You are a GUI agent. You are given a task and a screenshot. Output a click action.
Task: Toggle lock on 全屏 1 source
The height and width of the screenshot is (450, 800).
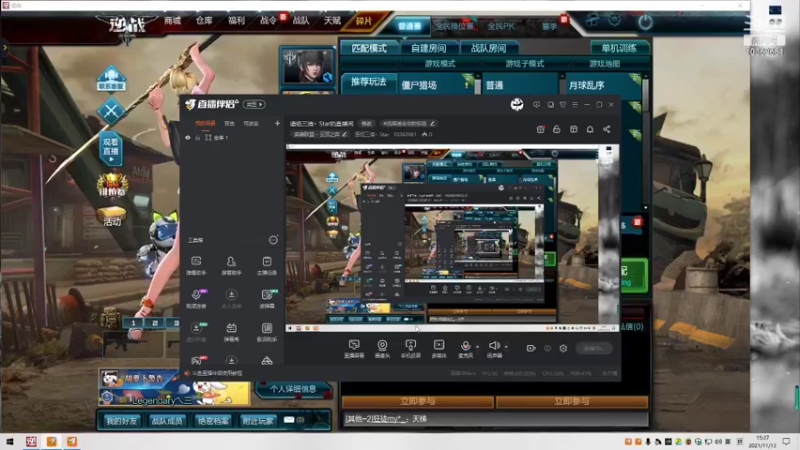[197, 138]
